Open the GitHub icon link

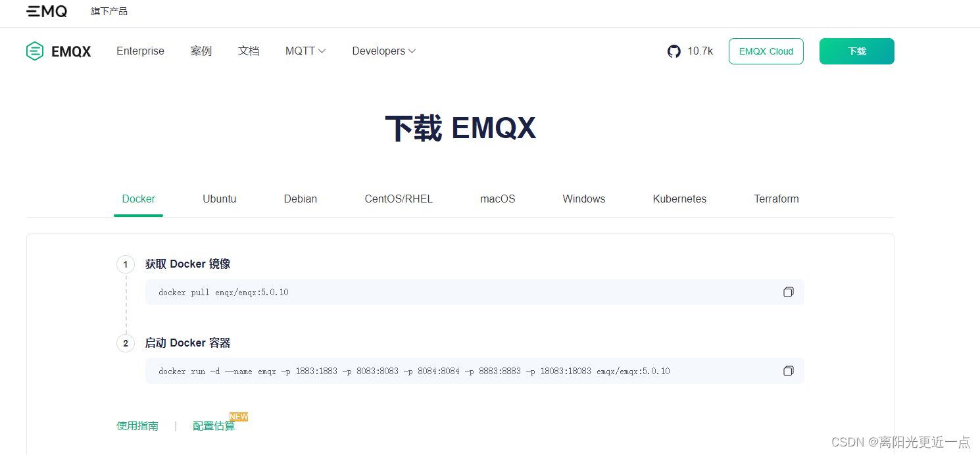pyautogui.click(x=674, y=51)
